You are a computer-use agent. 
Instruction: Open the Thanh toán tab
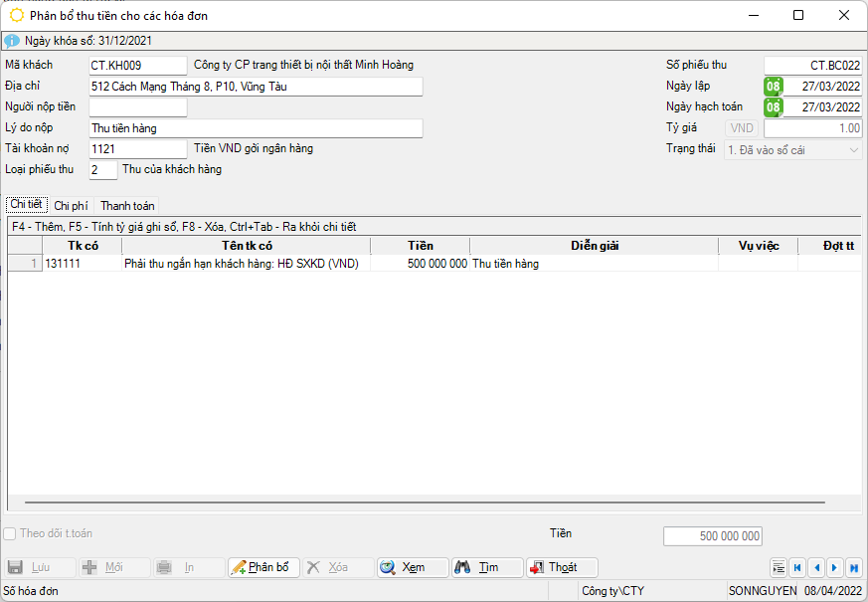127,206
